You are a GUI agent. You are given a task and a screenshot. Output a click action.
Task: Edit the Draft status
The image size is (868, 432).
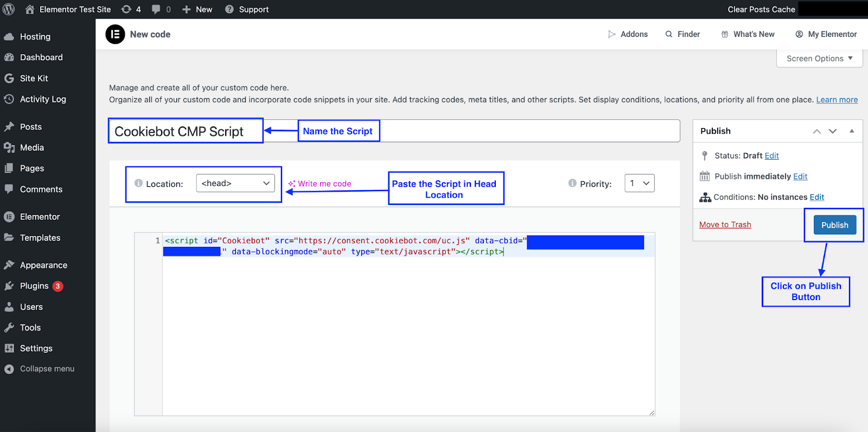pyautogui.click(x=771, y=156)
